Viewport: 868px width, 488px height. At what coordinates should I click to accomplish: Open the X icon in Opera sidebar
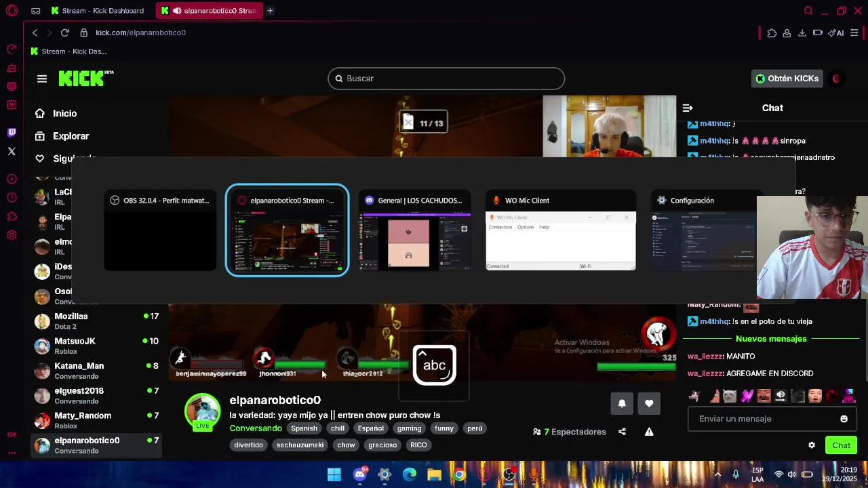tap(12, 151)
